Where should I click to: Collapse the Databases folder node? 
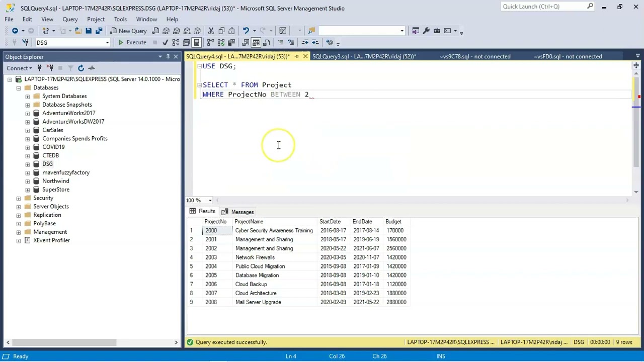pos(19,87)
